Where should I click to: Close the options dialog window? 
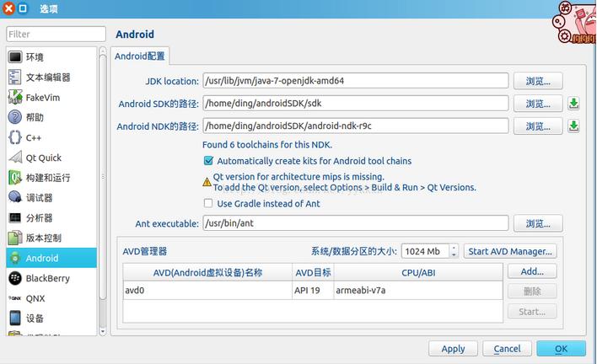click(x=8, y=8)
